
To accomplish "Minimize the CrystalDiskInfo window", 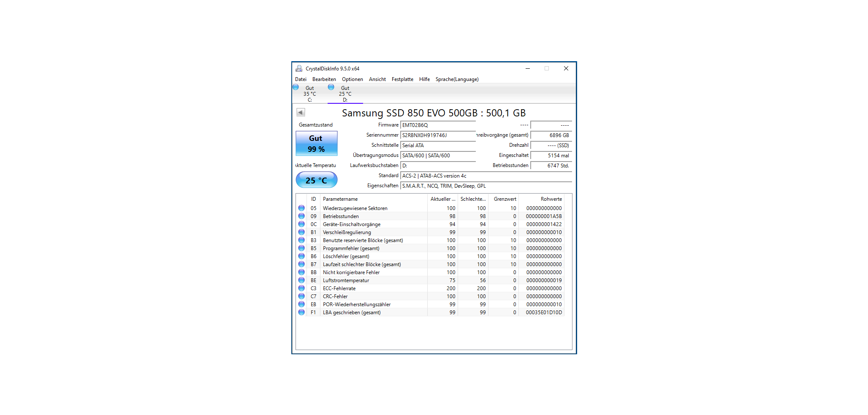I will pos(528,68).
